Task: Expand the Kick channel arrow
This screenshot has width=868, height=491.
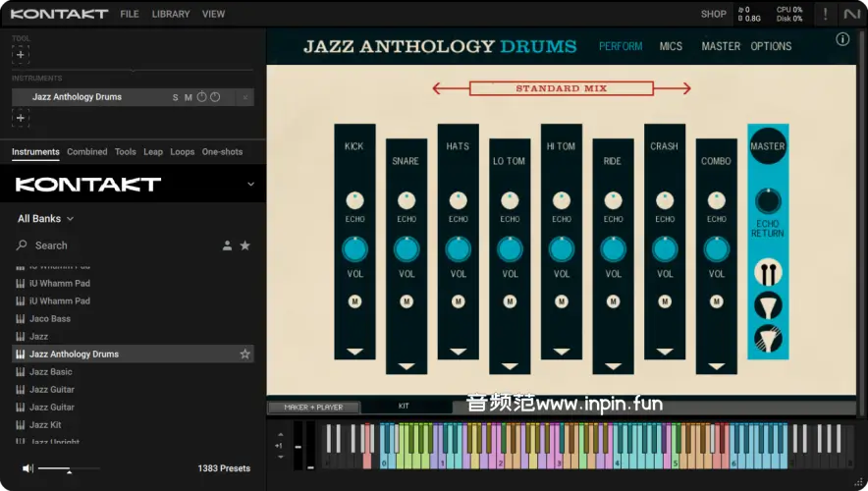Action: (x=354, y=352)
